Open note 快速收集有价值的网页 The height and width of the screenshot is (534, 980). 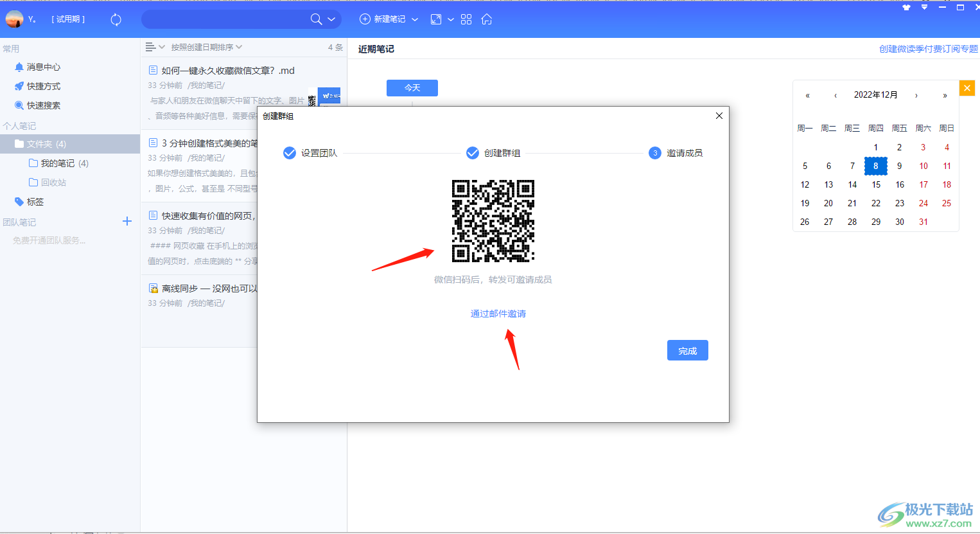coord(209,216)
